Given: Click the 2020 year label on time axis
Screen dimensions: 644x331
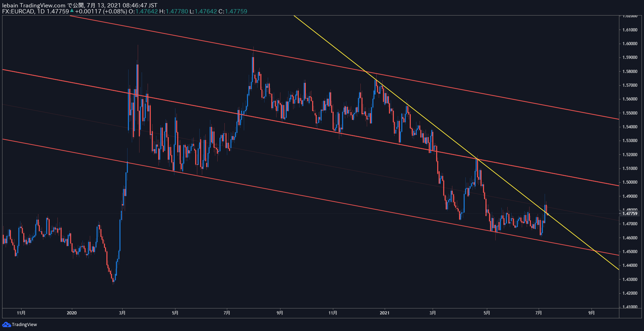Looking at the screenshot, I should pos(72,313).
